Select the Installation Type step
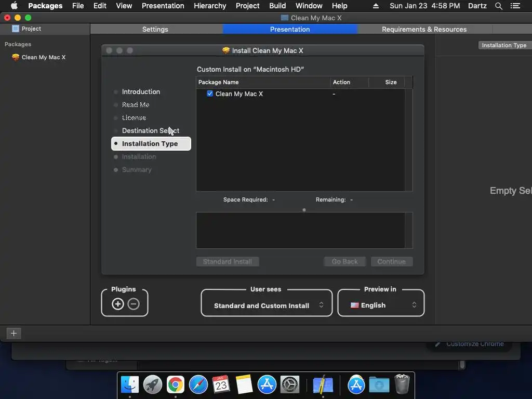 coord(151,143)
